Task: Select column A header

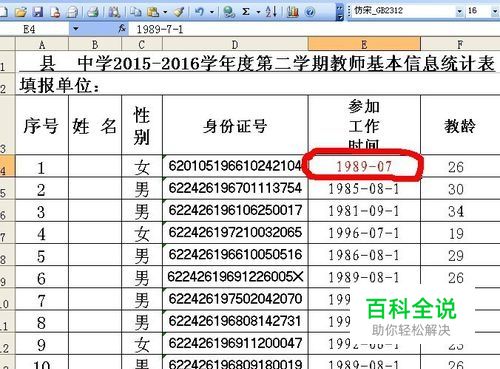Action: (42, 44)
